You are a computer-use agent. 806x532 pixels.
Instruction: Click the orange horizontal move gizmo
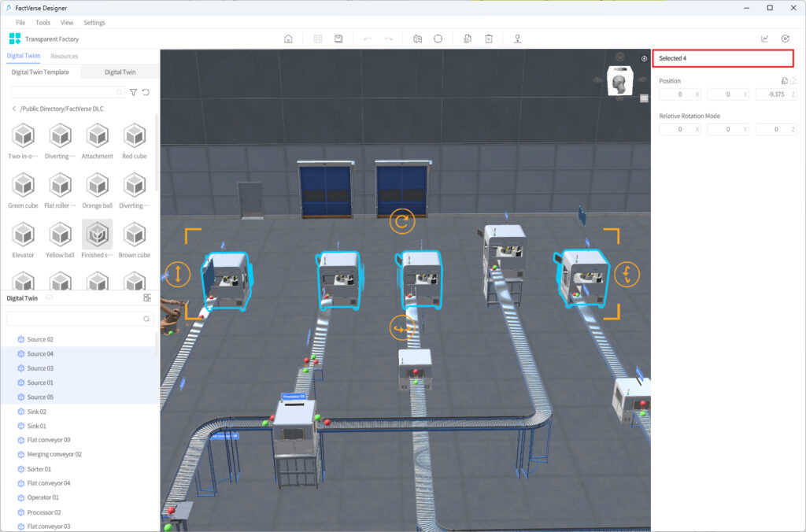[402, 328]
